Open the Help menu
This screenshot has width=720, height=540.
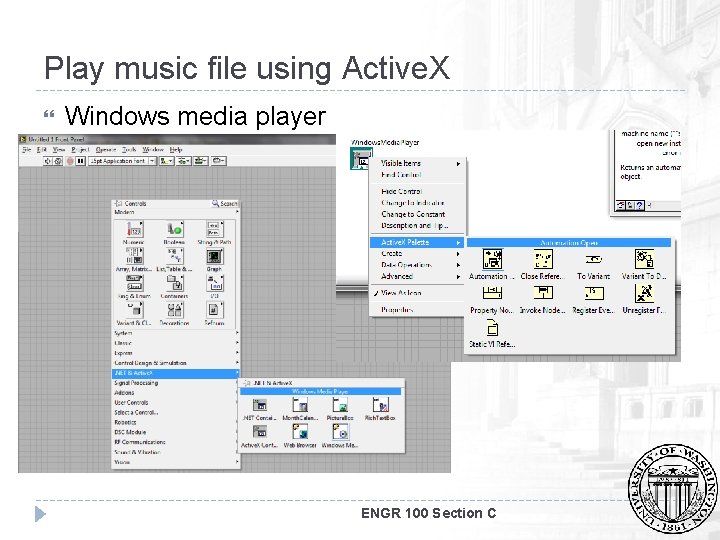click(176, 150)
